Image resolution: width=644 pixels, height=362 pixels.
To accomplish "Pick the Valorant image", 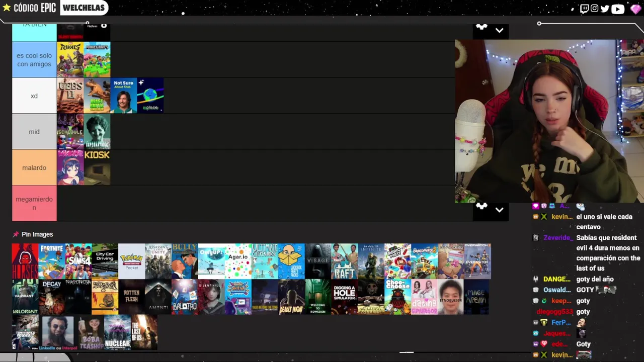I will tap(25, 297).
